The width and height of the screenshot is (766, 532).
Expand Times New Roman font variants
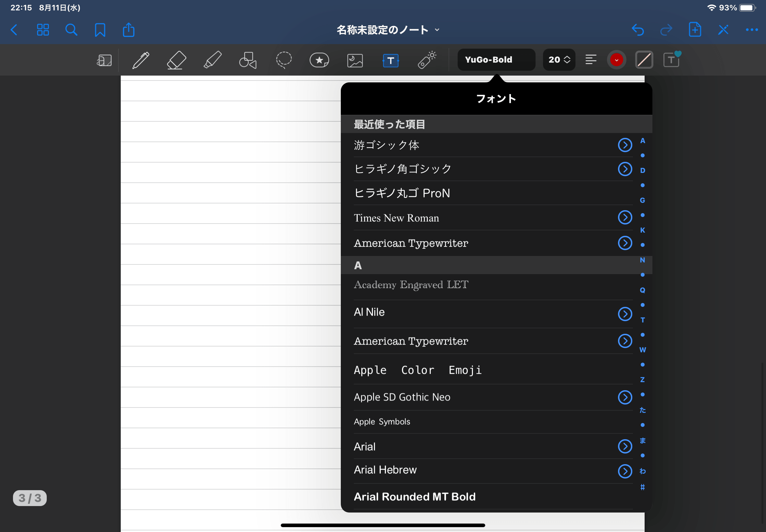(624, 218)
